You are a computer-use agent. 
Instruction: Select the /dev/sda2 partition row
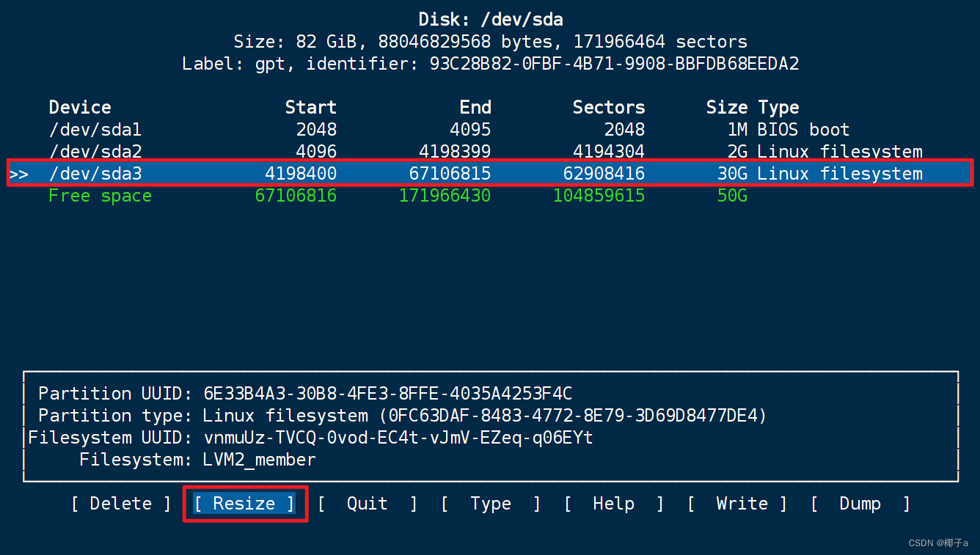tap(490, 152)
